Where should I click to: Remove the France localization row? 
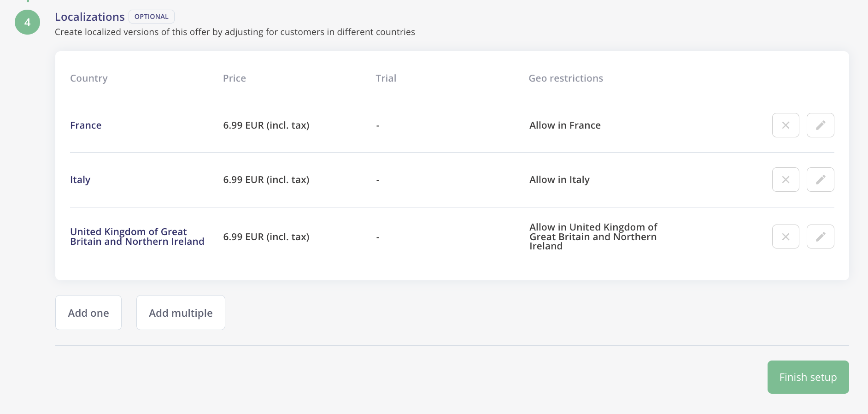point(786,125)
